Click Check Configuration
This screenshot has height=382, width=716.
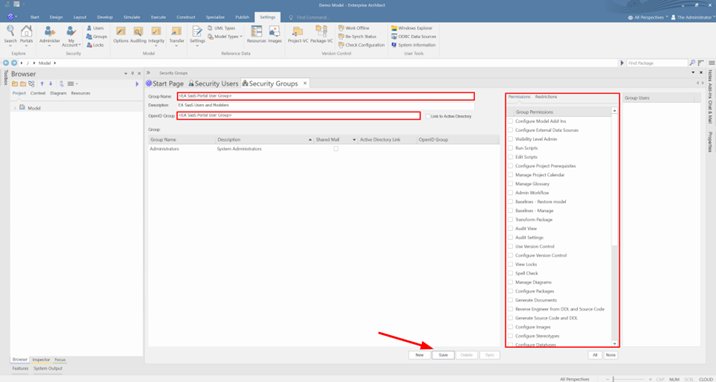tap(362, 45)
